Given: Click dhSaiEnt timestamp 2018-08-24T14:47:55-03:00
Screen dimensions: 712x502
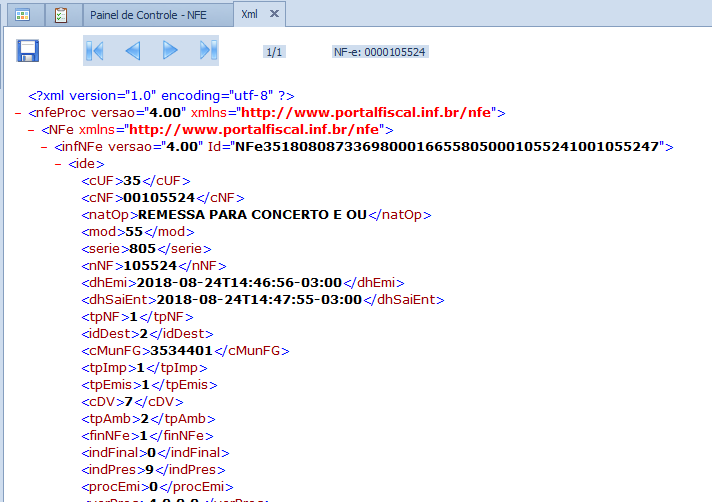Looking at the screenshot, I should 259,300.
